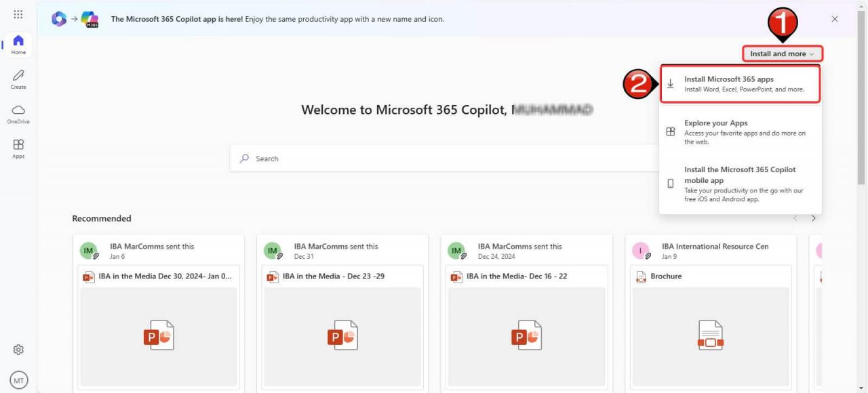Open Settings gear in the sidebar
The height and width of the screenshot is (393, 868).
tap(19, 350)
